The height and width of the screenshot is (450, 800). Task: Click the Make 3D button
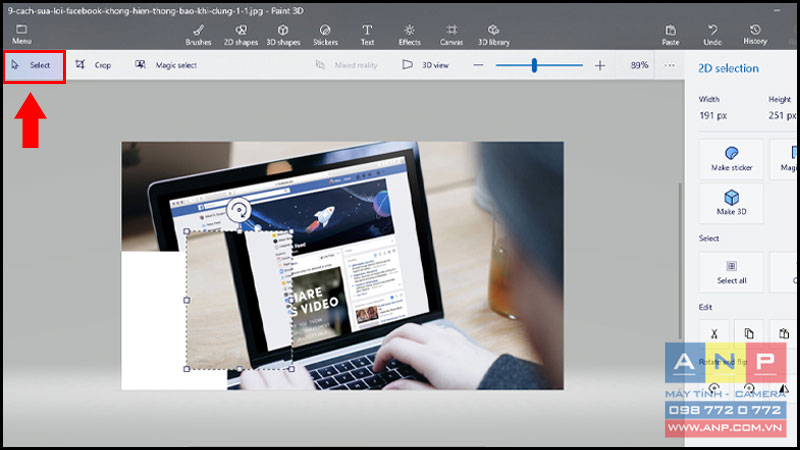click(x=731, y=203)
